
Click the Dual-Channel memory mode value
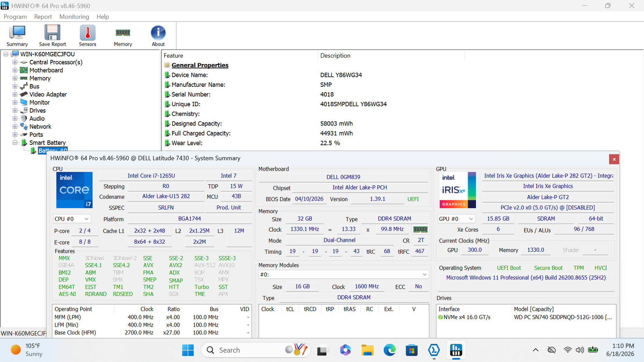click(340, 240)
